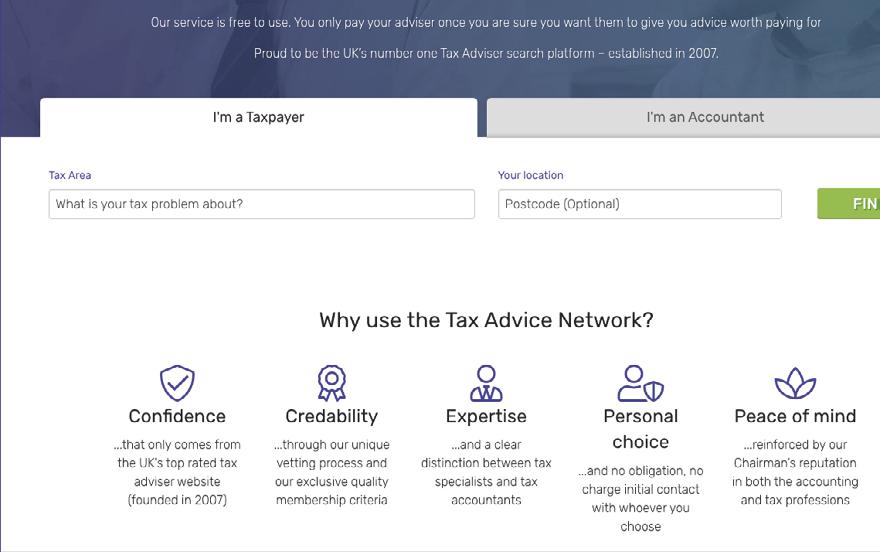
Task: Click the Peace of mind lotus icon
Action: pyautogui.click(x=795, y=383)
